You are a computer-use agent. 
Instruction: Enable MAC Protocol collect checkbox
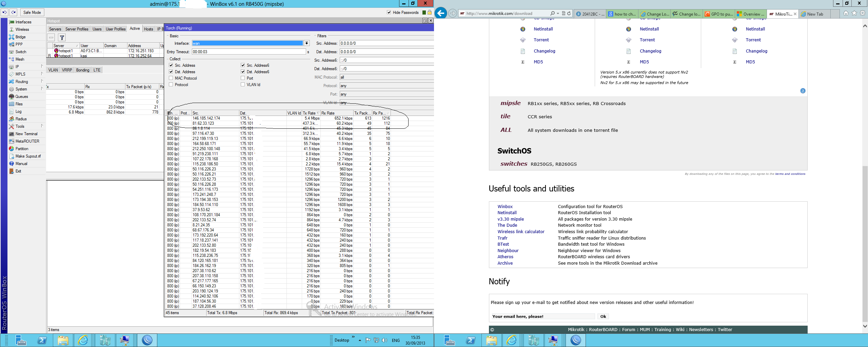click(171, 78)
